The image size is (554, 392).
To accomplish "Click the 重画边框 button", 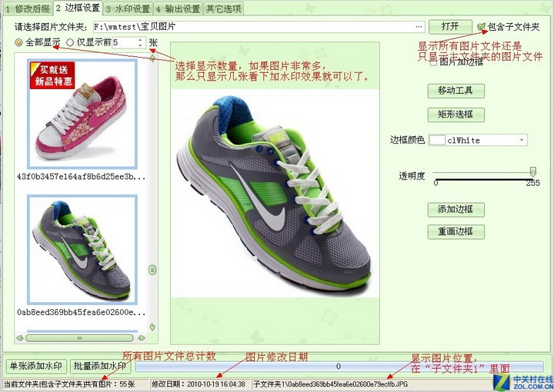I will [456, 232].
